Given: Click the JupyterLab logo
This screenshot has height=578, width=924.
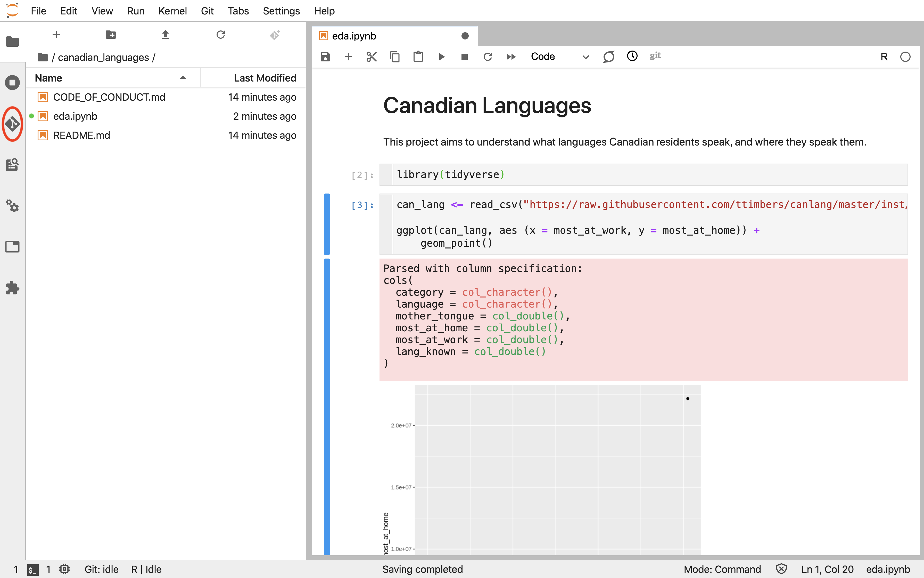Looking at the screenshot, I should [13, 11].
